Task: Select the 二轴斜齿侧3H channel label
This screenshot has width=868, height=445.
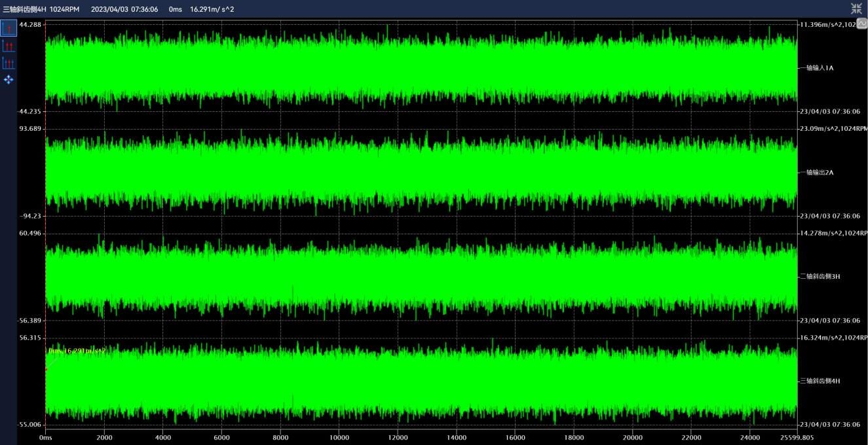Action: coord(820,277)
